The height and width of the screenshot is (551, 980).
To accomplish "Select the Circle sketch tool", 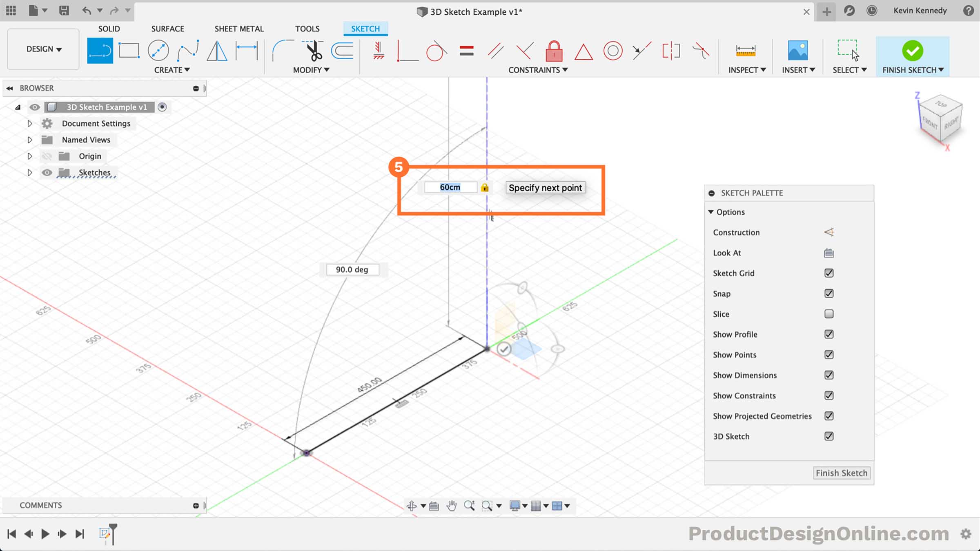I will [158, 51].
